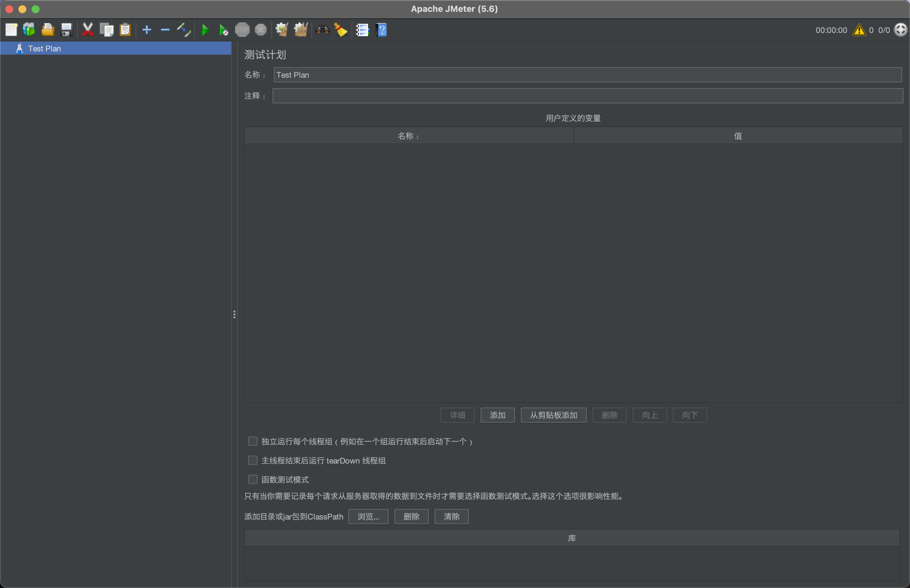Screen dimensions: 910x588
Task: Click the panel split divider handle
Action: pyautogui.click(x=234, y=315)
